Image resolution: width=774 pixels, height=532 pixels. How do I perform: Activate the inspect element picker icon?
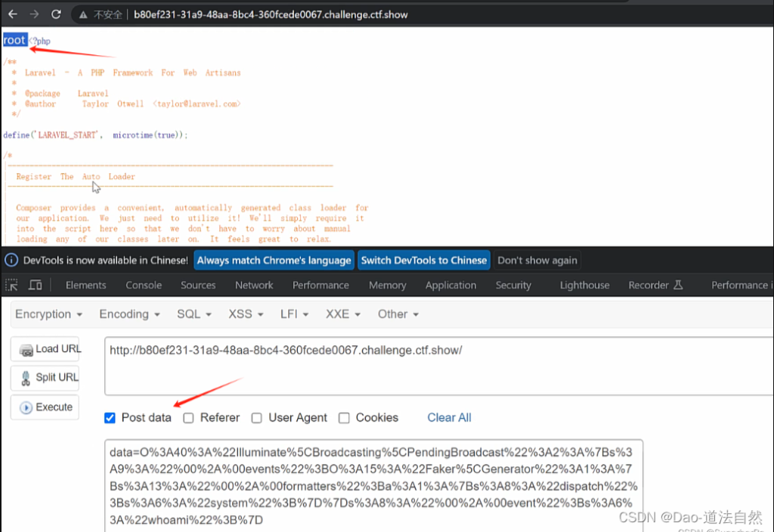coord(11,285)
